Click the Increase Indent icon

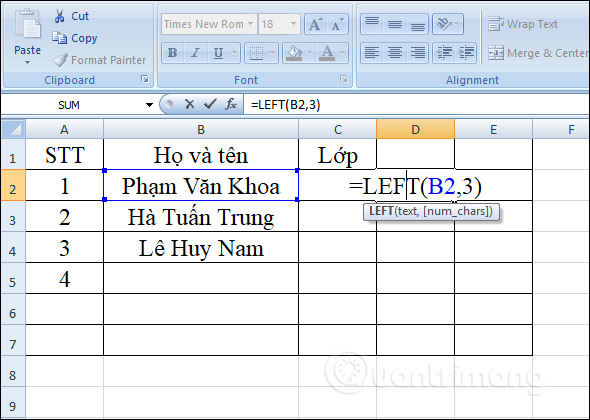[466, 53]
